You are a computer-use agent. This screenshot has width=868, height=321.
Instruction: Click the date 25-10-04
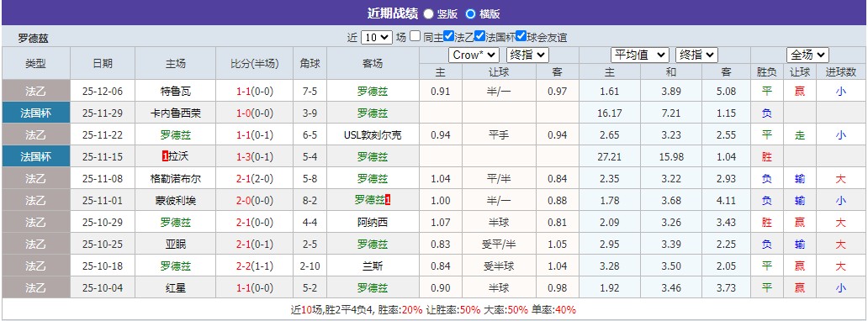click(103, 287)
